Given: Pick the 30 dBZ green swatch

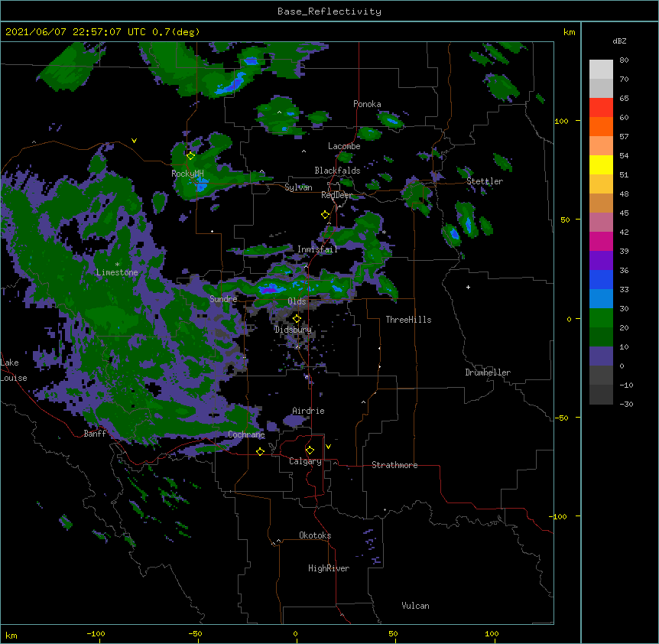Looking at the screenshot, I should point(601,318).
